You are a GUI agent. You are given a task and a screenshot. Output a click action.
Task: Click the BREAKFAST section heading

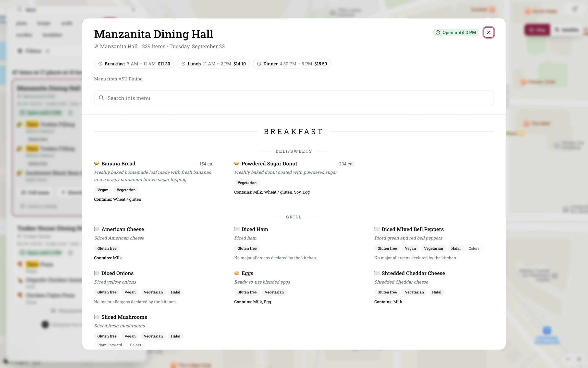294,131
